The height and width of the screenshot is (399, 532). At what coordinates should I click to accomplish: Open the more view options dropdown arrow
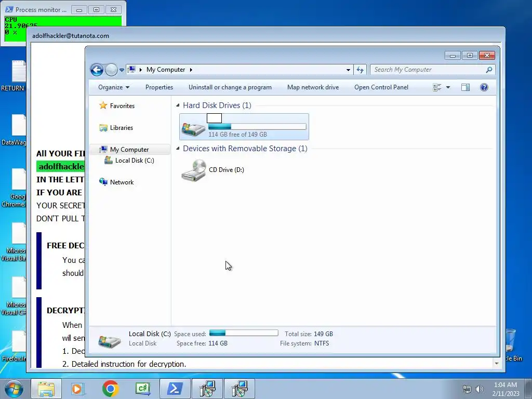click(448, 87)
